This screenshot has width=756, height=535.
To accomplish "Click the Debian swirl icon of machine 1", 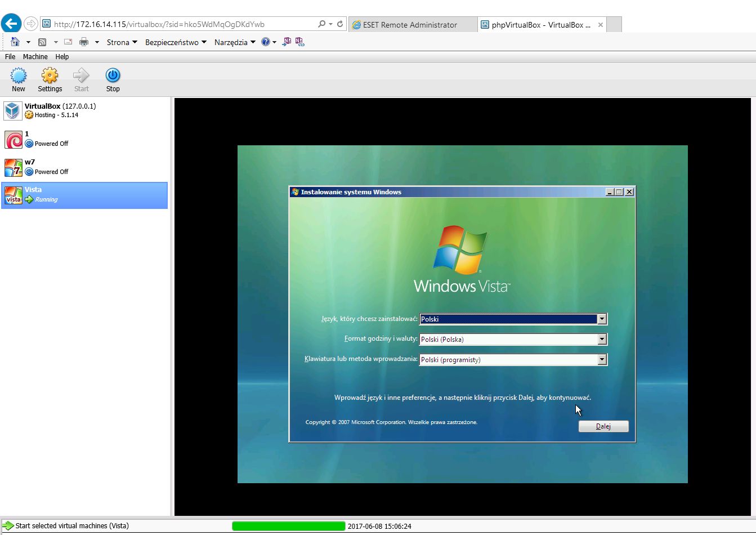I will tap(14, 139).
